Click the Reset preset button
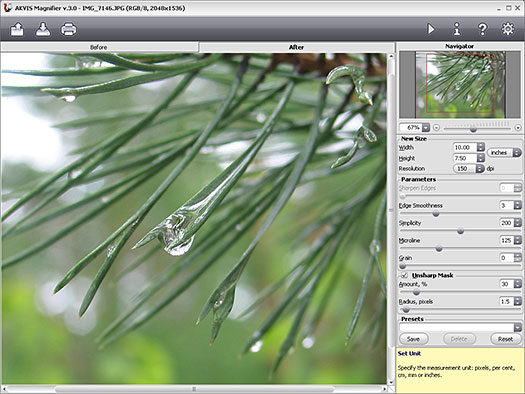Image resolution: width=525 pixels, height=394 pixels. click(506, 339)
